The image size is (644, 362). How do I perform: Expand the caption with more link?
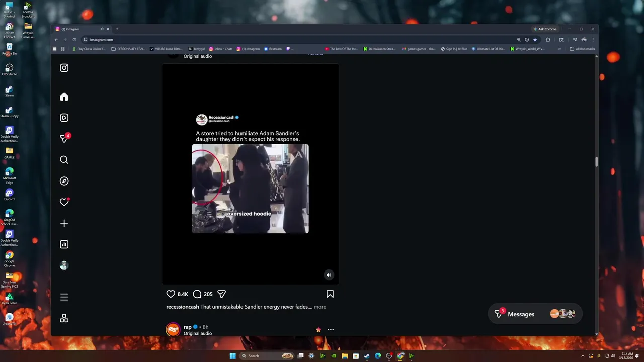point(320,307)
